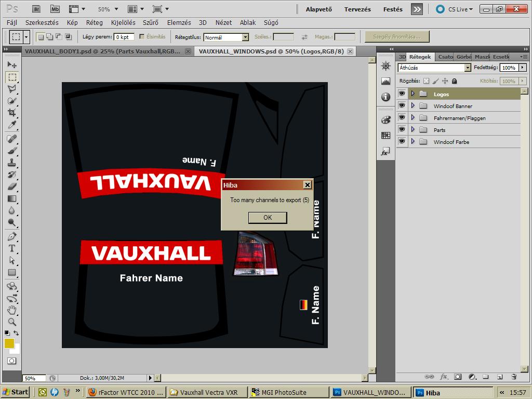Toggle lock all for layer
The image size is (532, 399).
click(x=454, y=81)
